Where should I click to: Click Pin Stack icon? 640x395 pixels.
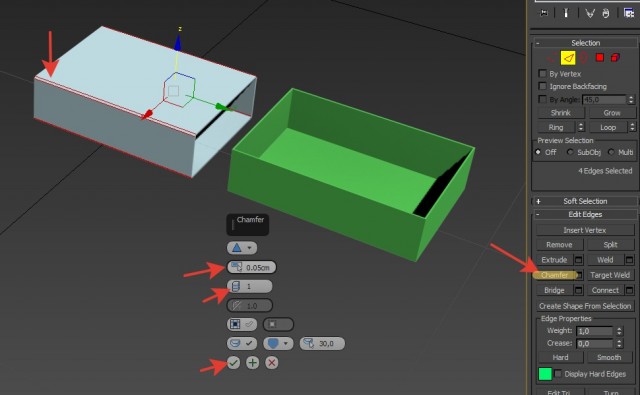(544, 13)
